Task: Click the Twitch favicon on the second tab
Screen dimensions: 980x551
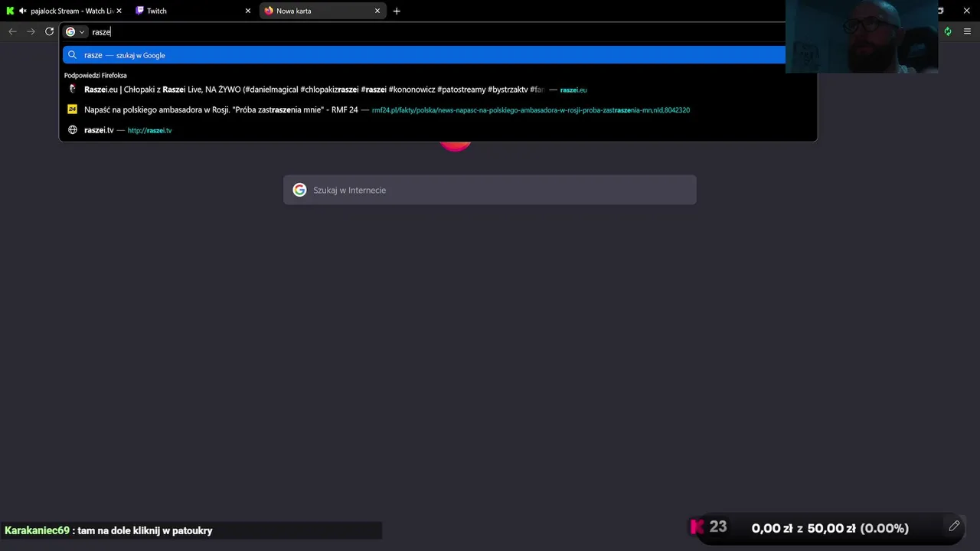Action: coord(139,11)
